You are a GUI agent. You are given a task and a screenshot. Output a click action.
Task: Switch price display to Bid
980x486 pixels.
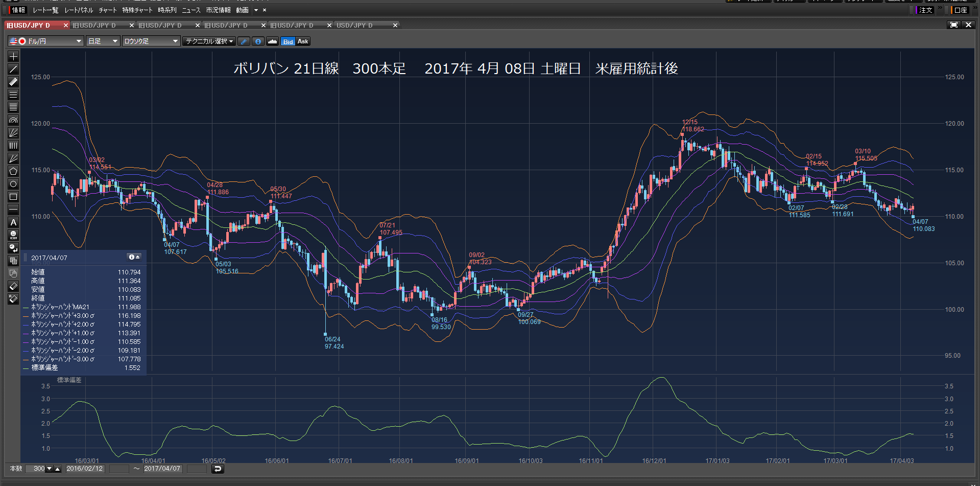[x=288, y=41]
